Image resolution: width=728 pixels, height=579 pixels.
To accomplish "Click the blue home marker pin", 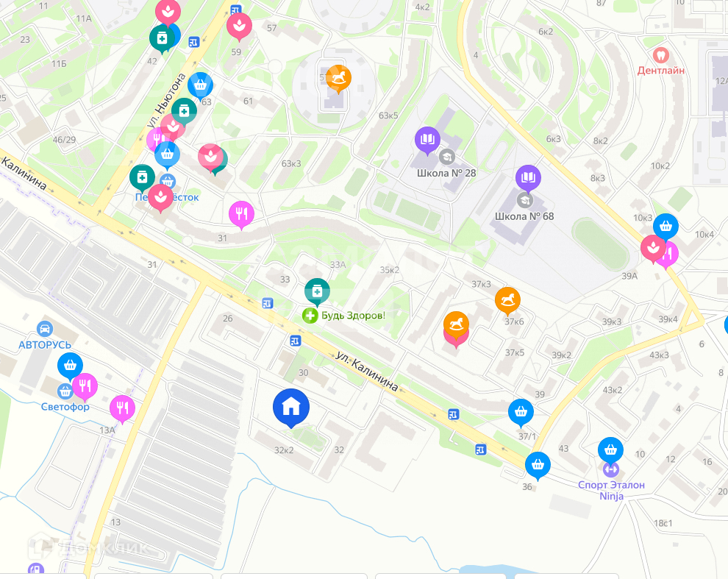I will (291, 408).
